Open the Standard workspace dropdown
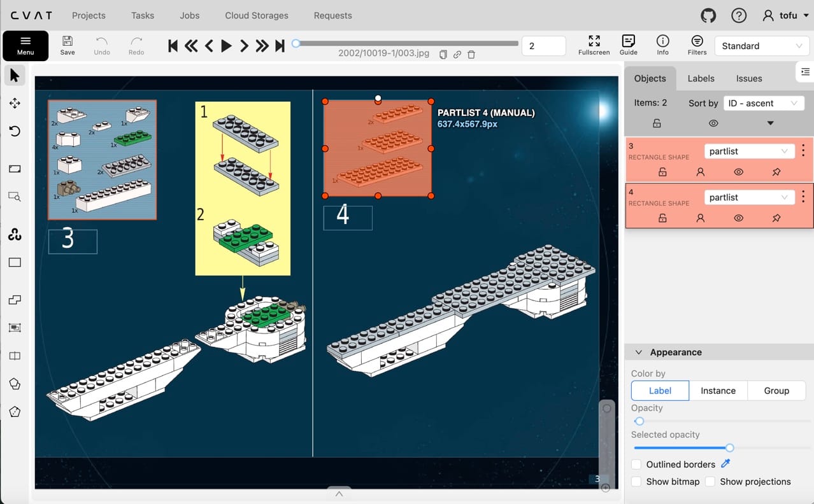Image resolution: width=814 pixels, height=504 pixels. pos(761,46)
